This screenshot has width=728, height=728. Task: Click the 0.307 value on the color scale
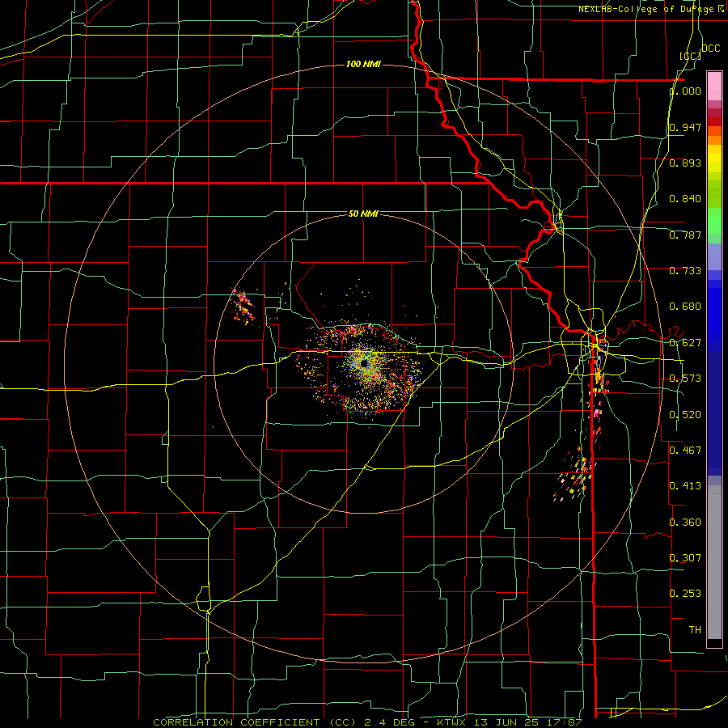(685, 558)
